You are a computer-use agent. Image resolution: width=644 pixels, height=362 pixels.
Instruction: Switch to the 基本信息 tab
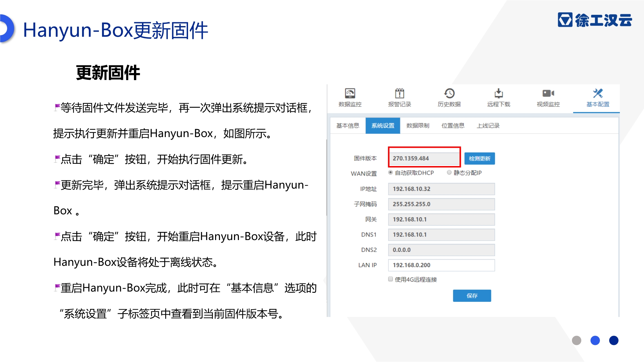(x=348, y=125)
